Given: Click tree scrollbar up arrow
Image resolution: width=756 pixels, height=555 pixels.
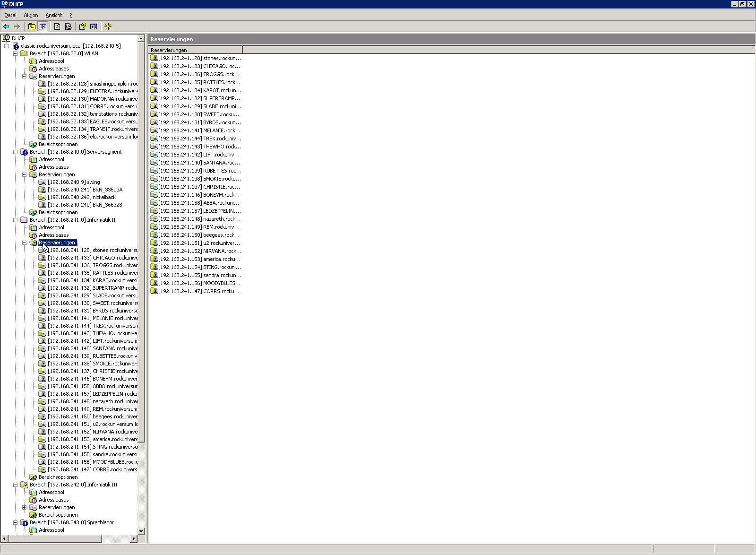Looking at the screenshot, I should (x=141, y=38).
